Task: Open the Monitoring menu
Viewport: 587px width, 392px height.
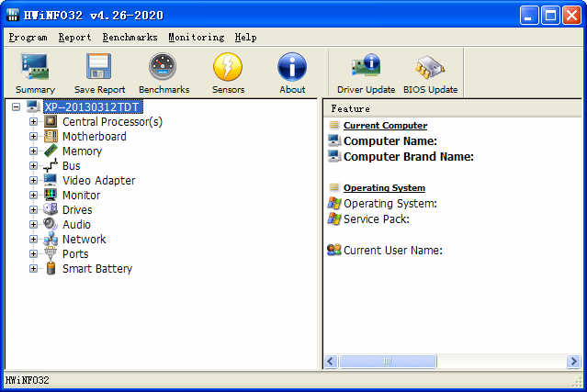Action: [197, 38]
